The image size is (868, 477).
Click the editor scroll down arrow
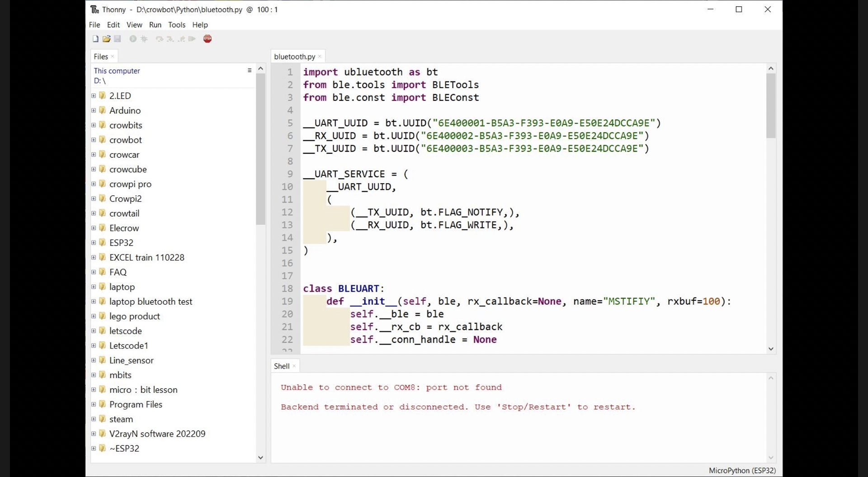click(771, 349)
